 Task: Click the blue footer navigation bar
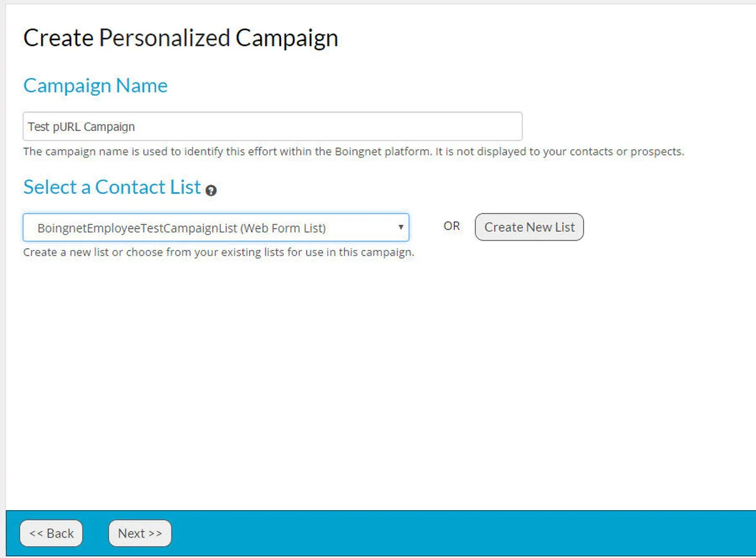pos(441,533)
